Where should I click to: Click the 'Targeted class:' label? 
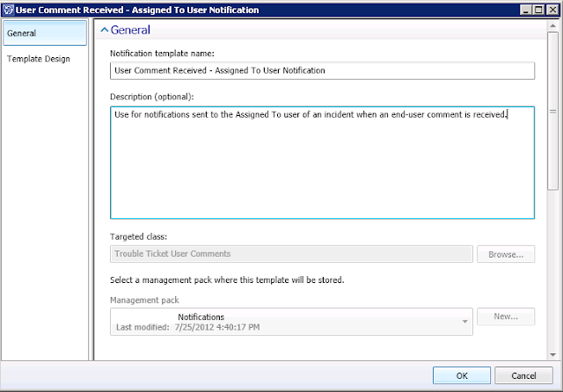click(x=139, y=236)
